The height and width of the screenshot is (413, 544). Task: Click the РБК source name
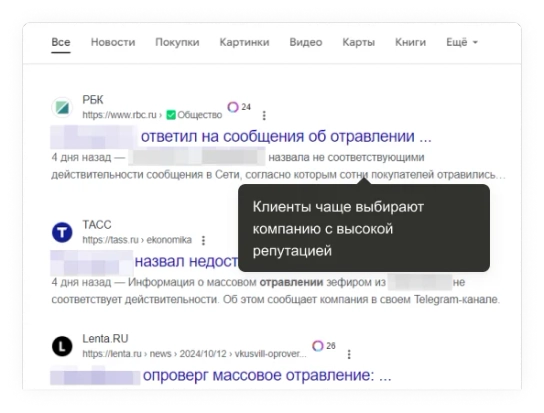pos(93,100)
